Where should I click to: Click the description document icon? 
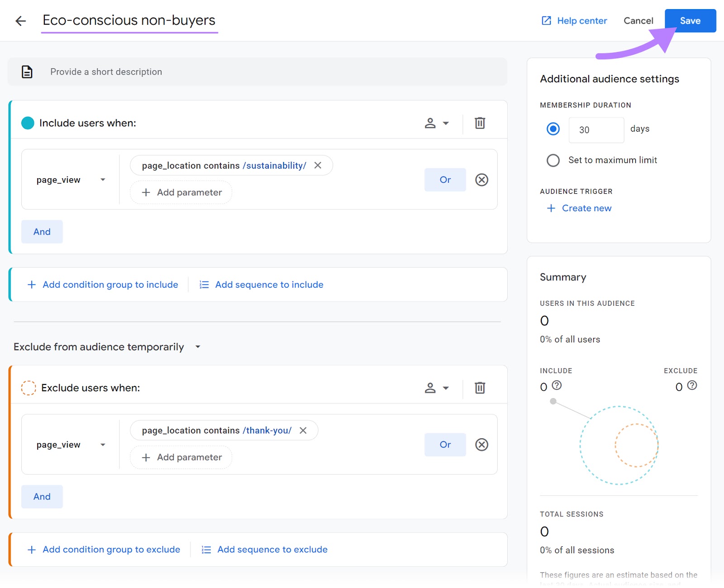pos(27,71)
